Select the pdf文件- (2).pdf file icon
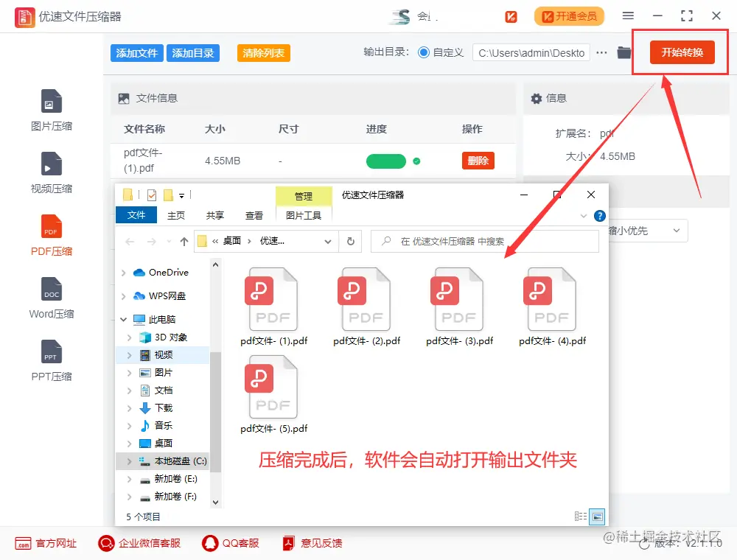The image size is (737, 560). pyautogui.click(x=366, y=299)
